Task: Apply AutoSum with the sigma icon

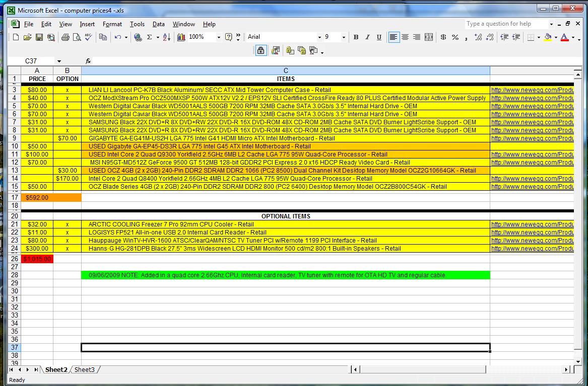Action: pyautogui.click(x=149, y=37)
